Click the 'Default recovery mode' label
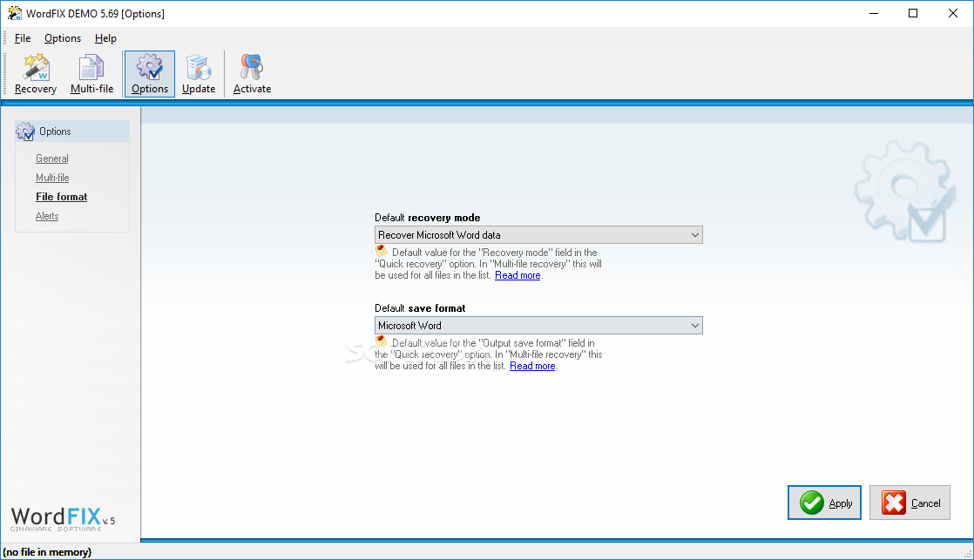 pos(428,218)
